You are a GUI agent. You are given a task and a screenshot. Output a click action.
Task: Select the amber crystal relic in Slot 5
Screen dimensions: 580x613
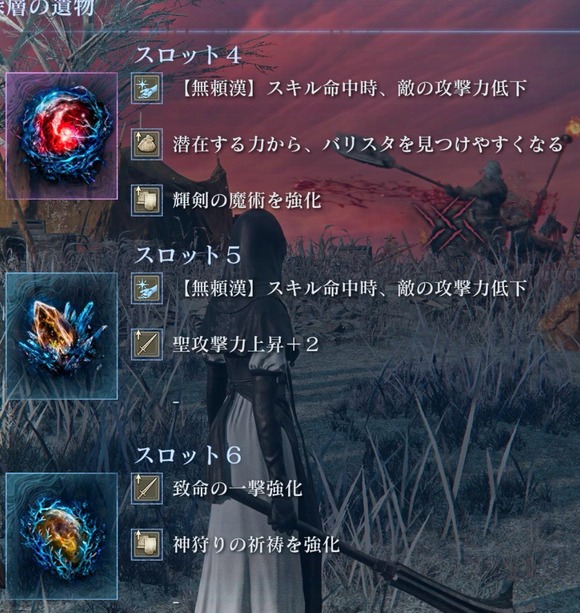(x=62, y=336)
